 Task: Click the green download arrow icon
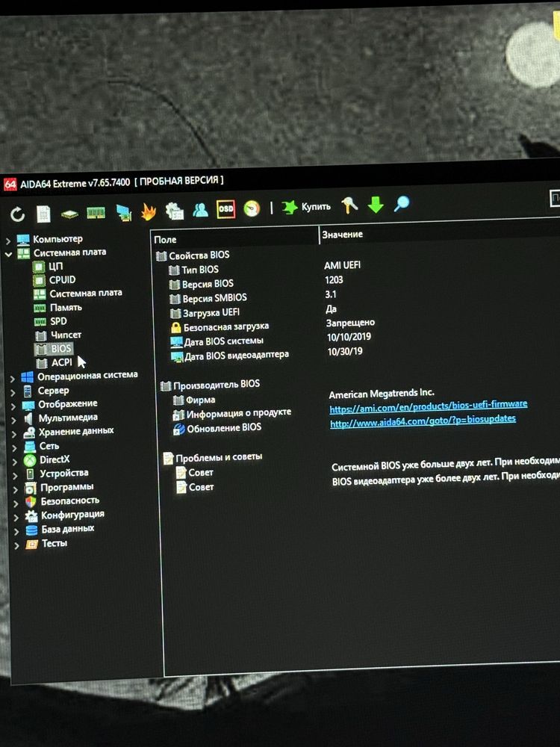[x=376, y=205]
